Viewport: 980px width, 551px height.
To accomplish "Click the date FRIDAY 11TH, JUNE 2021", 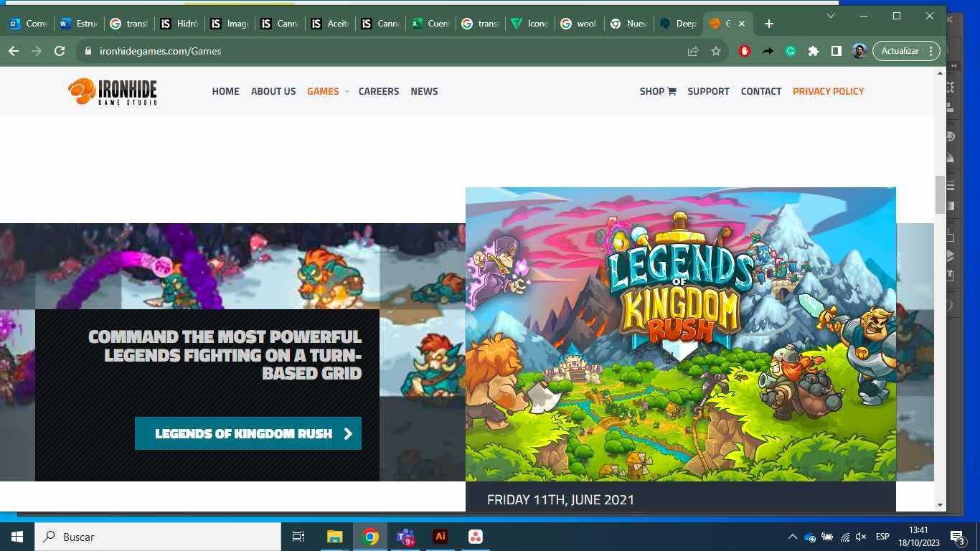I will click(x=560, y=500).
